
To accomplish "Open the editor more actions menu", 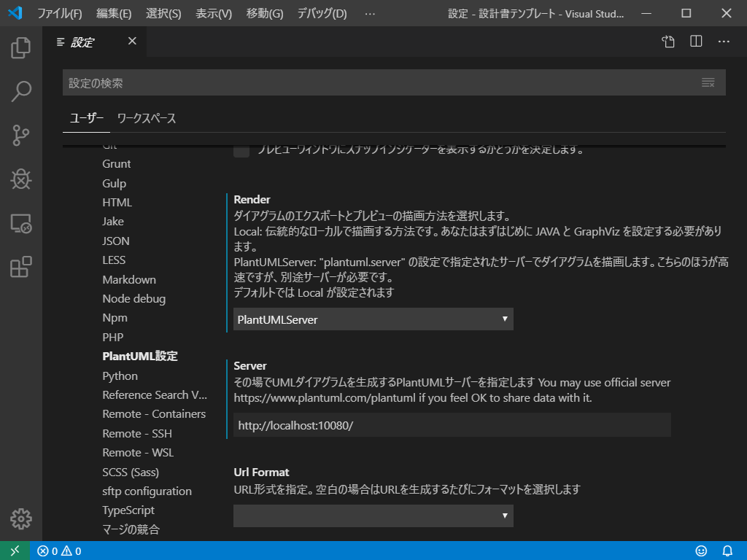I will [x=724, y=42].
